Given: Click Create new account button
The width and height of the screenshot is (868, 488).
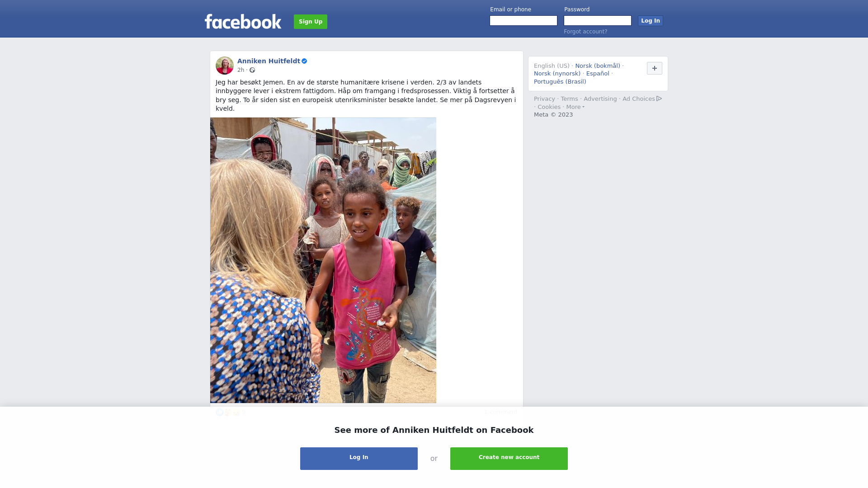Looking at the screenshot, I should 509,459.
